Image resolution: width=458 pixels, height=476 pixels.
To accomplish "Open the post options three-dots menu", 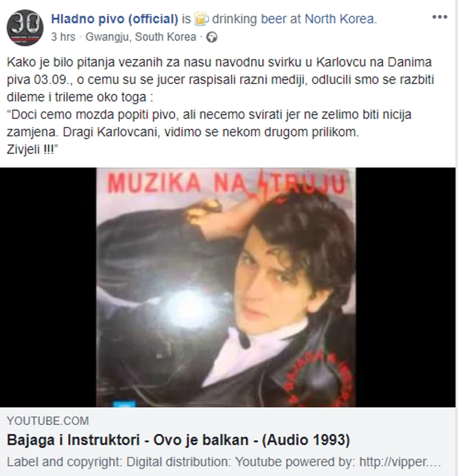I will pyautogui.click(x=440, y=17).
